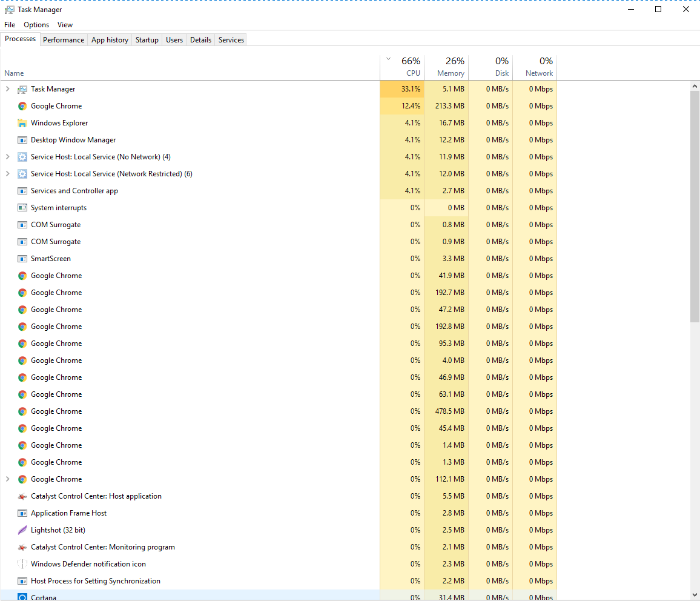Screen dimensions: 700x601
Task: Click the Task Manager icon in the title bar
Action: click(x=9, y=9)
